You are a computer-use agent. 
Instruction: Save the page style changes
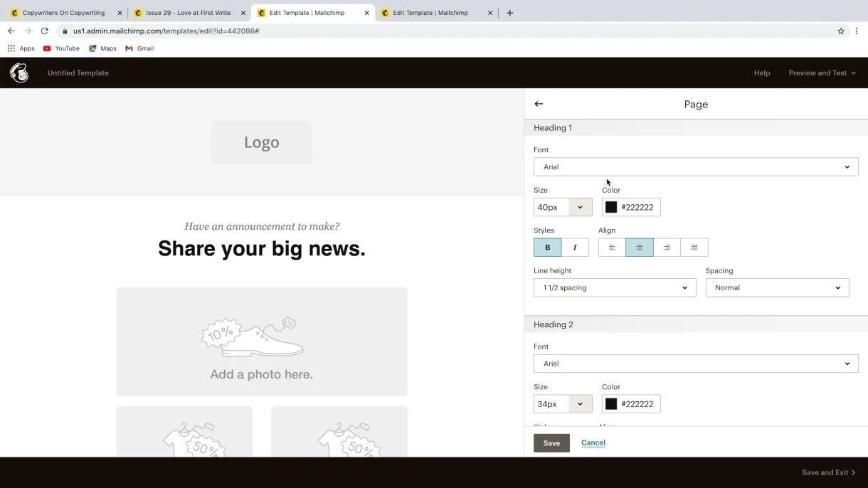[551, 442]
